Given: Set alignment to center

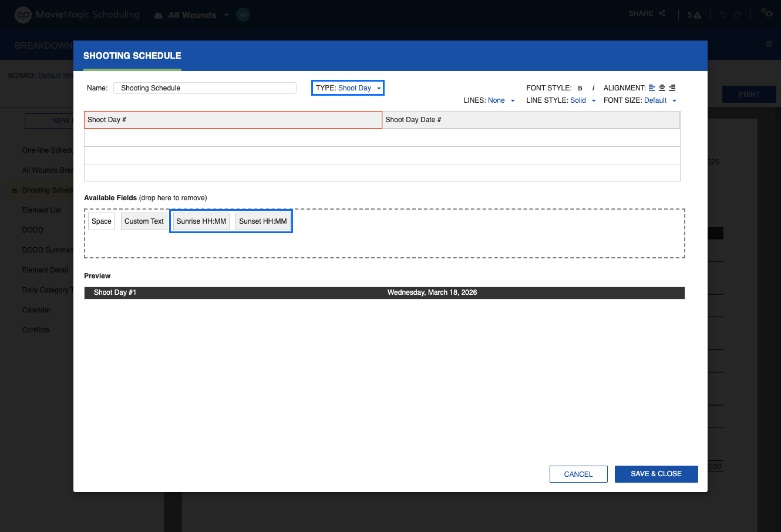Looking at the screenshot, I should (662, 88).
